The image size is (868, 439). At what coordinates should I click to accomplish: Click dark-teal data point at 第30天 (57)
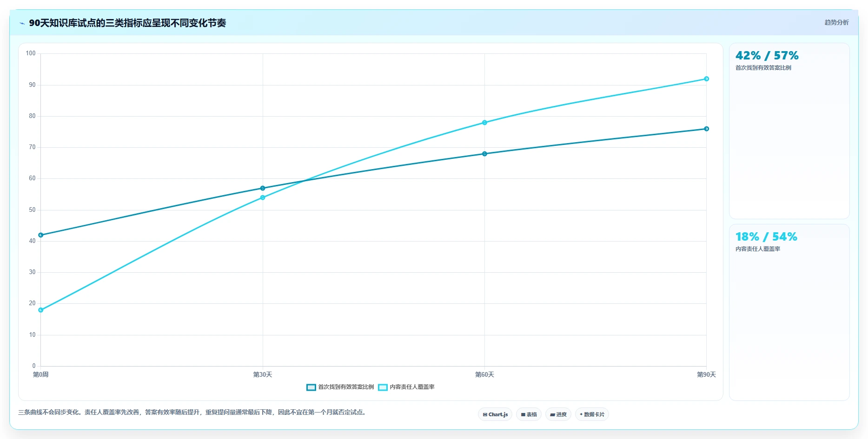point(263,188)
